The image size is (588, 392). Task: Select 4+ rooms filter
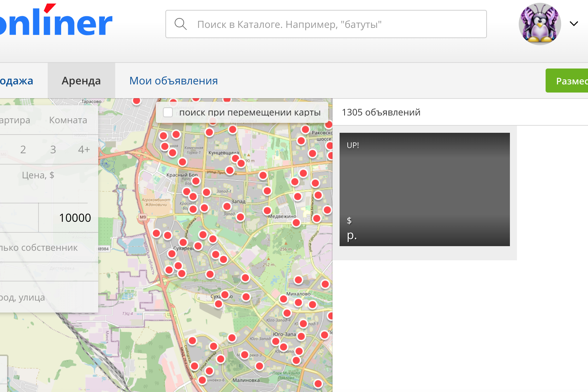84,149
